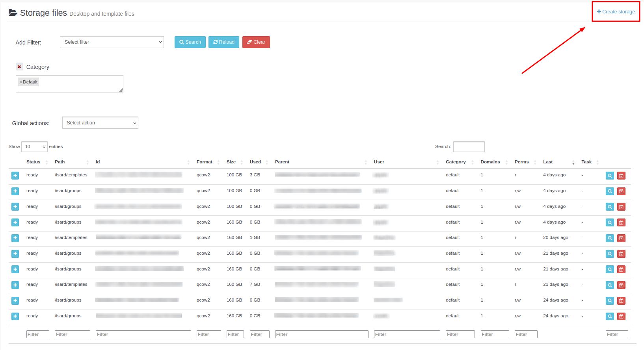
Task: Click the red calendar icon in first row
Action: (621, 176)
